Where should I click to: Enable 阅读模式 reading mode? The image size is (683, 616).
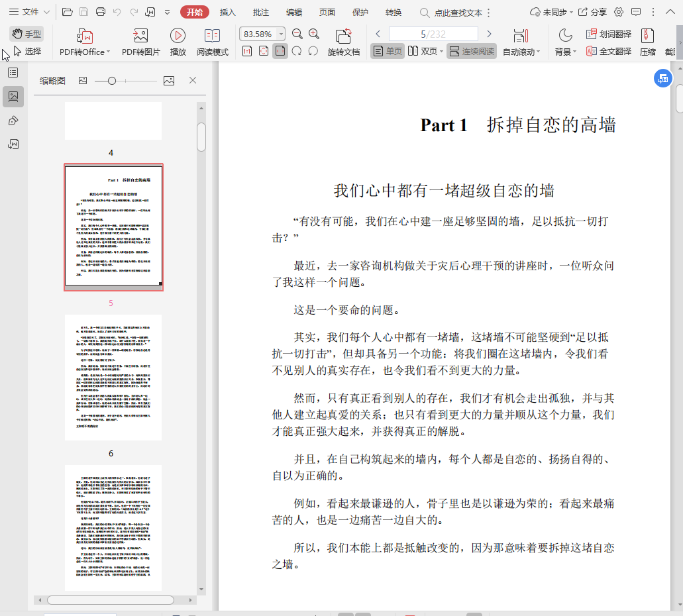212,42
